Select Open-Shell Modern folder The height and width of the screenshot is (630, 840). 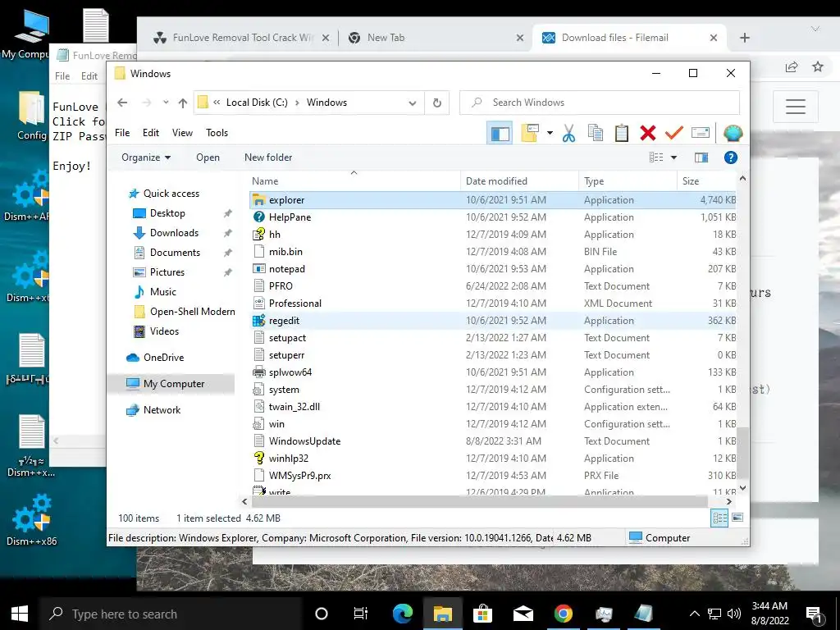tap(192, 312)
